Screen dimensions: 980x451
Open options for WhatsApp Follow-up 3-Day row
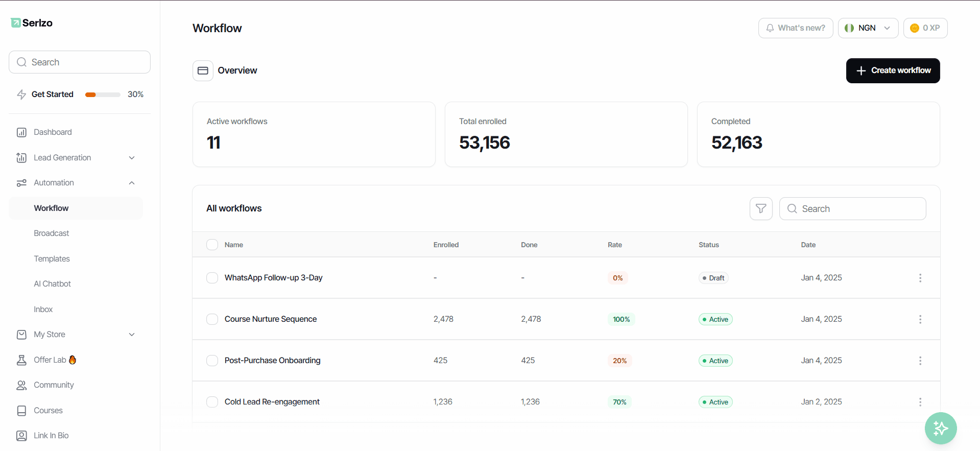point(920,278)
